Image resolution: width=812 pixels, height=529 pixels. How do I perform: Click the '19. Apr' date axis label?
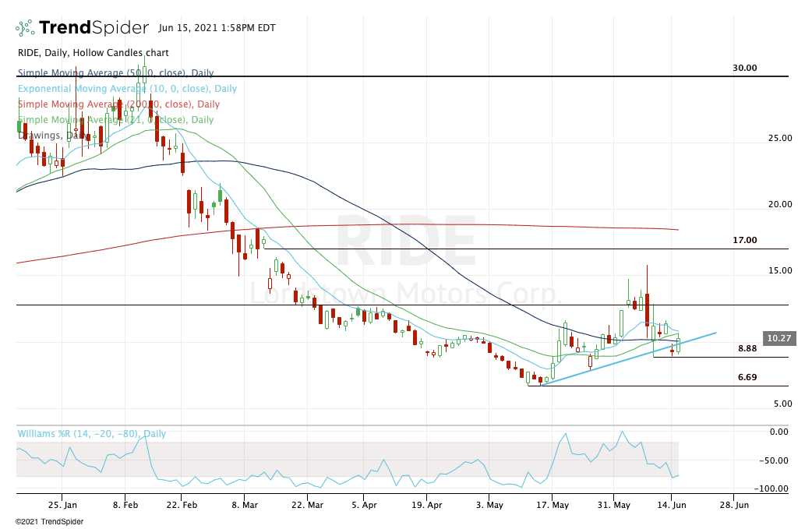[427, 505]
